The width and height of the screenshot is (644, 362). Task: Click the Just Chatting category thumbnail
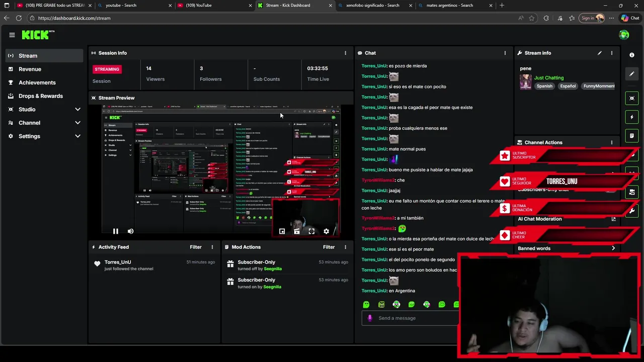click(526, 82)
